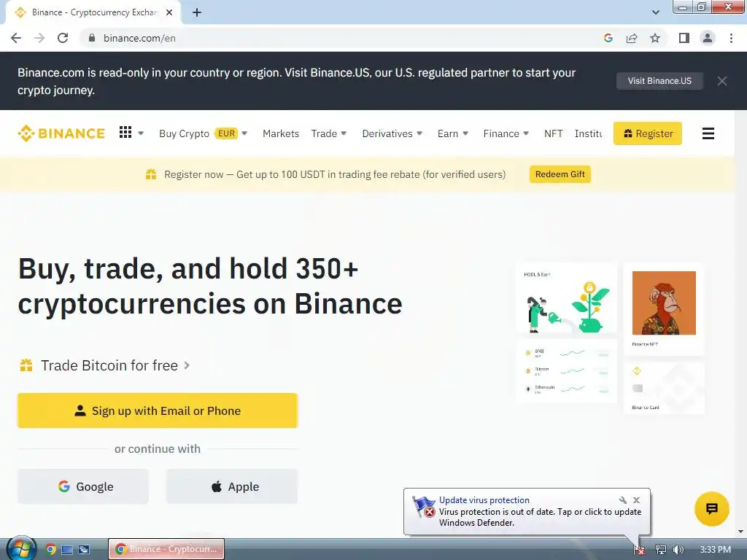Click the page scroll down arrow
The width and height of the screenshot is (747, 560).
pyautogui.click(x=741, y=532)
